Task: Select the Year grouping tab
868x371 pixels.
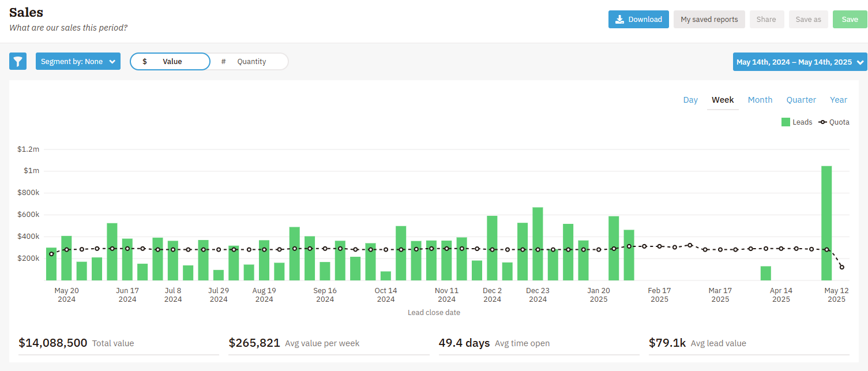Action: 838,100
